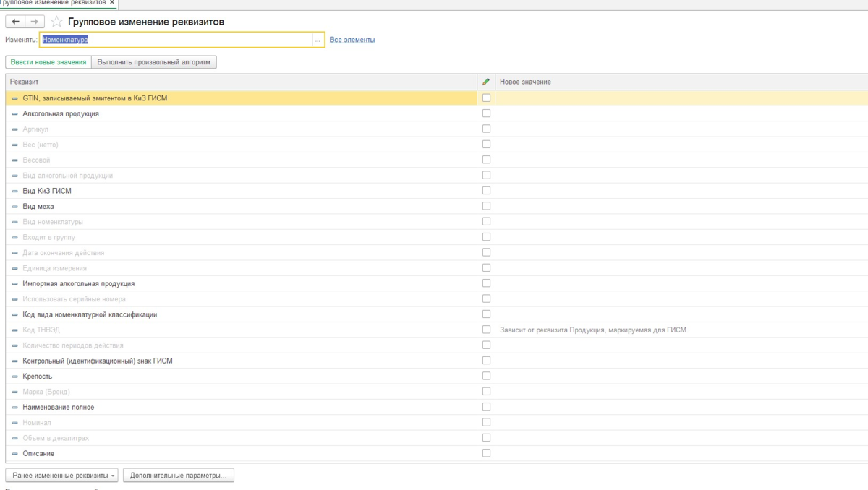Open Дополнительные параметры button

click(x=179, y=476)
